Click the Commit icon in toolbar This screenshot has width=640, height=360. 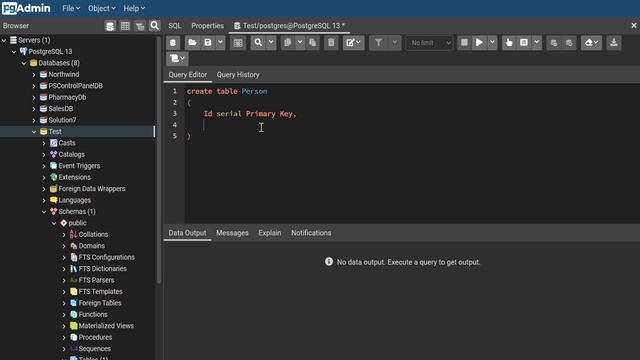pyautogui.click(x=553, y=42)
